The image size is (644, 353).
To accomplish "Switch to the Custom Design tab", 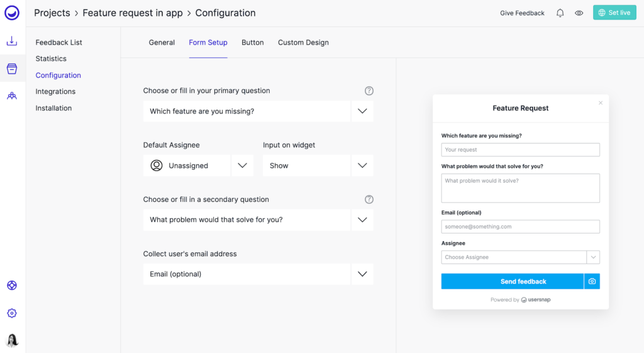I will (303, 42).
